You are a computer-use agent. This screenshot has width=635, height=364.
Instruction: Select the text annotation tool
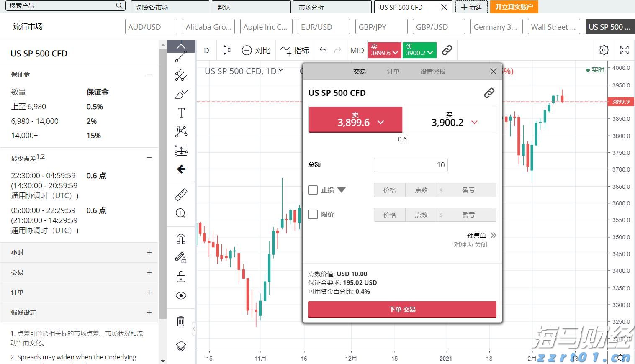click(x=181, y=112)
